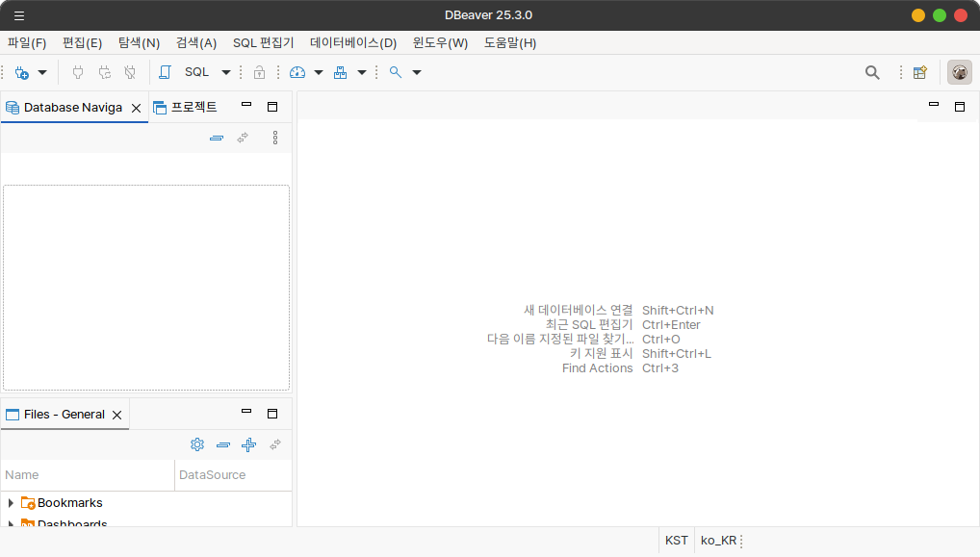This screenshot has width=980, height=557.
Task: Open the 파일(F) menu
Action: click(27, 43)
